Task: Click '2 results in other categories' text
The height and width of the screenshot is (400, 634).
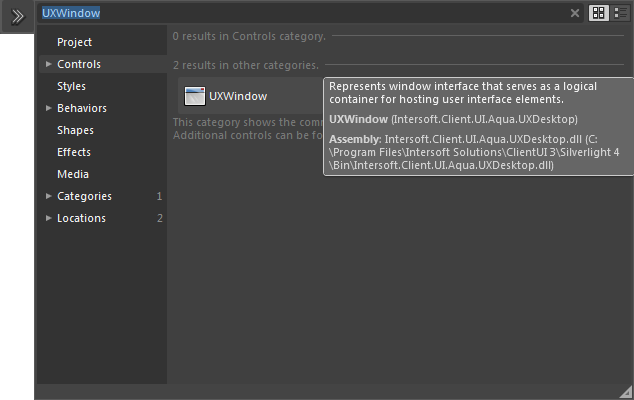Action: [246, 65]
